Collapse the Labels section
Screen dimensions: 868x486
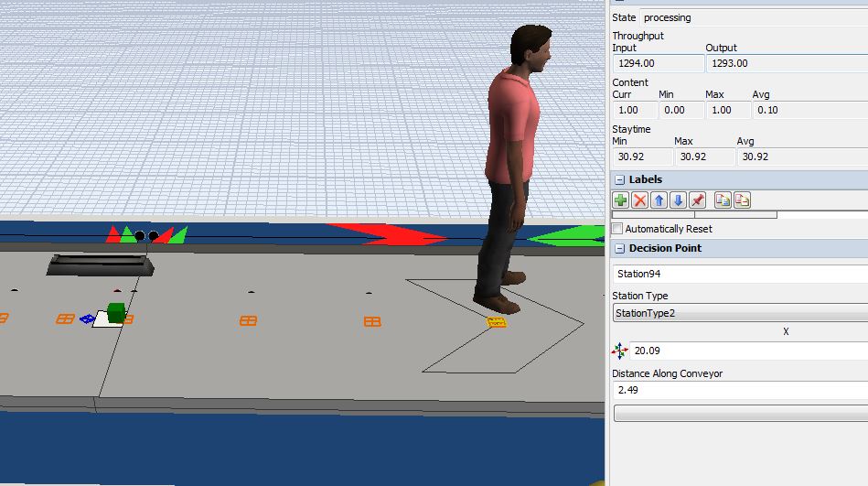pos(619,179)
